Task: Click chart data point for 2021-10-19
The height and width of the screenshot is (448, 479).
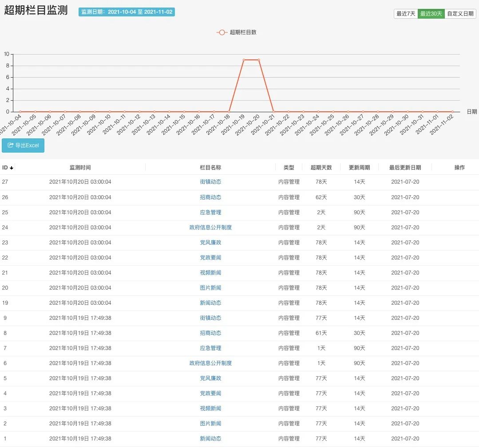Action: click(244, 60)
